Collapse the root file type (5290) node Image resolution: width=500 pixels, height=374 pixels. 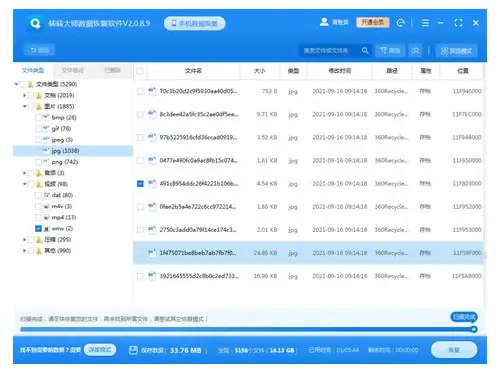coord(16,84)
